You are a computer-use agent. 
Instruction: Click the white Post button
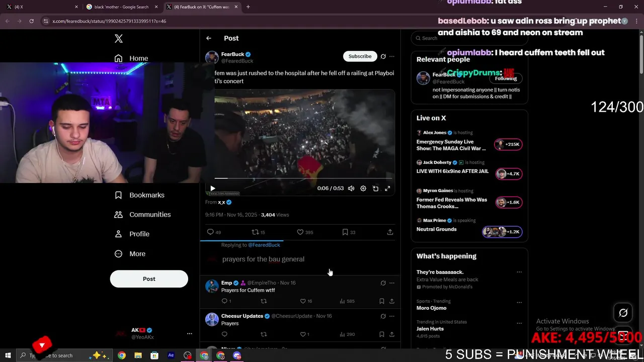149,279
